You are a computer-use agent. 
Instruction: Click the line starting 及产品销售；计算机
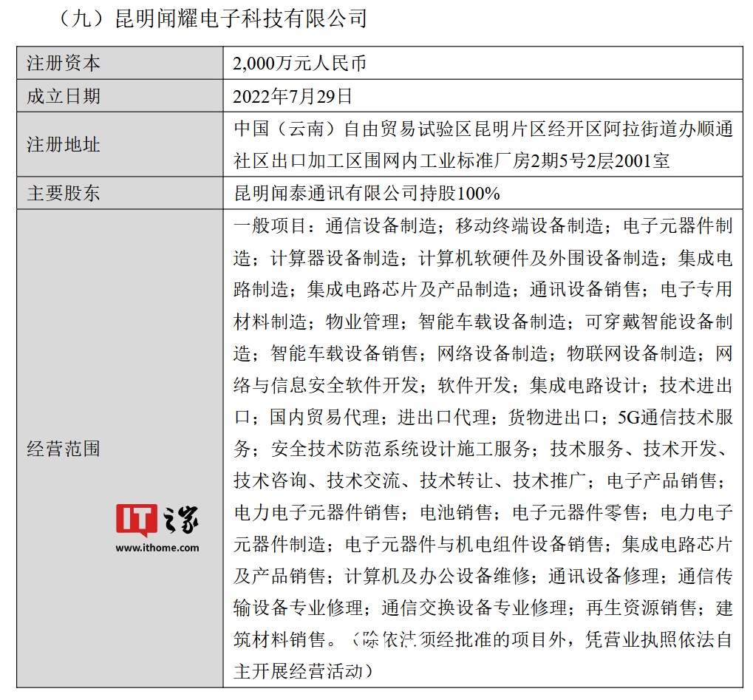point(483,576)
